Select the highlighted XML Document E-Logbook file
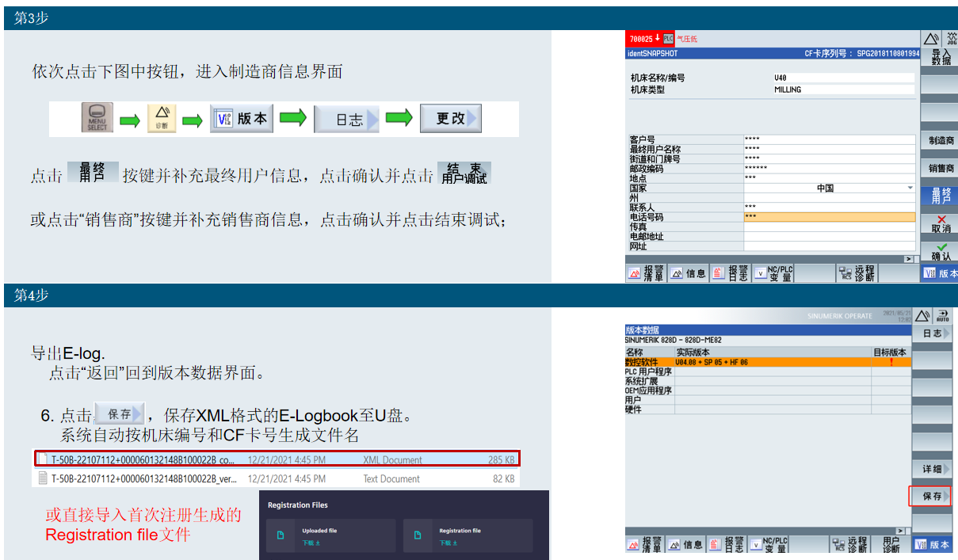Image resolution: width=958 pixels, height=560 pixels. [x=198, y=458]
